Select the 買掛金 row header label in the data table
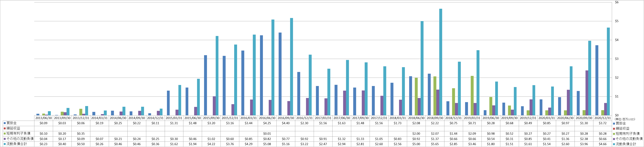This screenshot has height=147, width=644. point(11,123)
